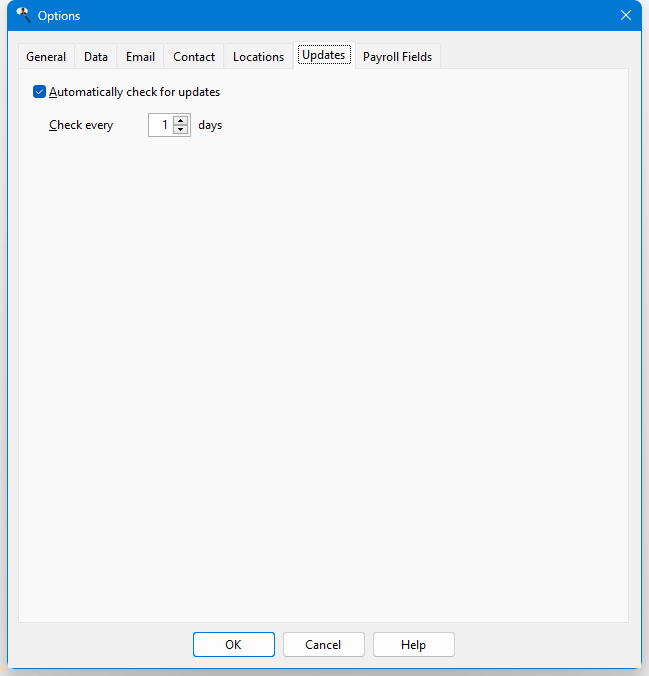649x676 pixels.
Task: Click the Options title bar app icon
Action: tap(23, 15)
